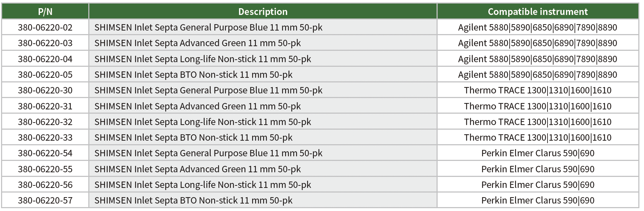
Task: Click part number 380-06220-04 cell
Action: click(x=45, y=59)
